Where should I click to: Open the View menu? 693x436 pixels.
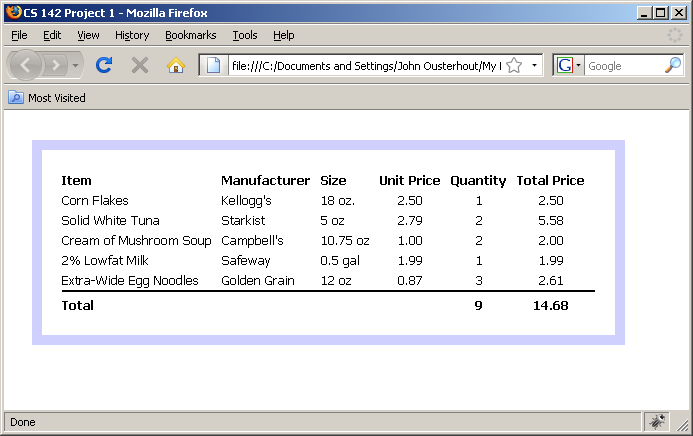point(88,35)
